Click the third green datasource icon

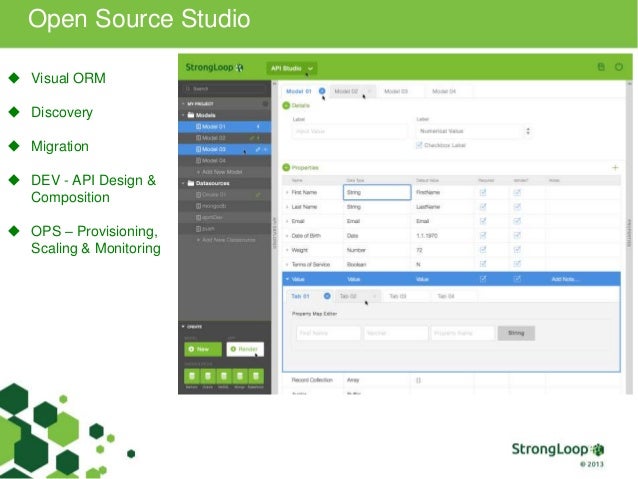click(x=224, y=376)
